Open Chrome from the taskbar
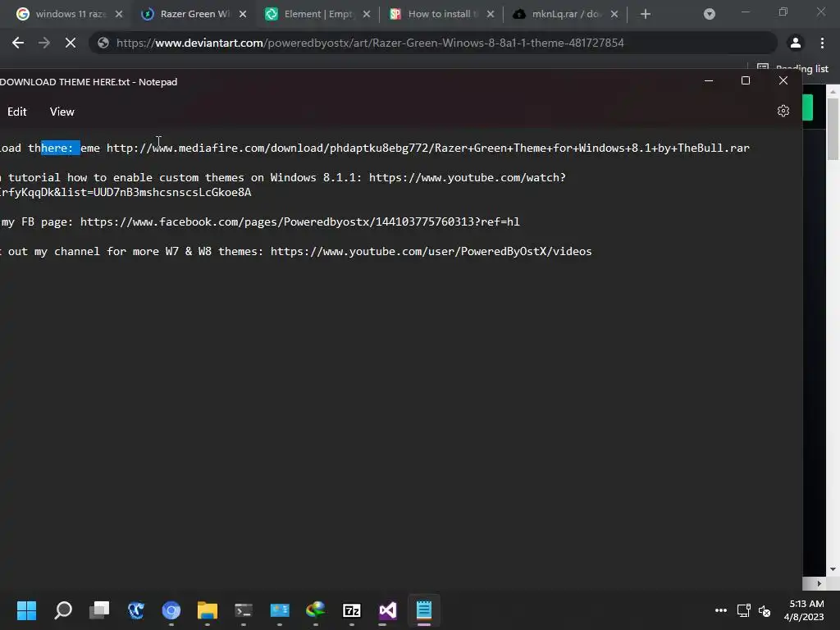Screen dimensions: 840x630 click(171, 610)
